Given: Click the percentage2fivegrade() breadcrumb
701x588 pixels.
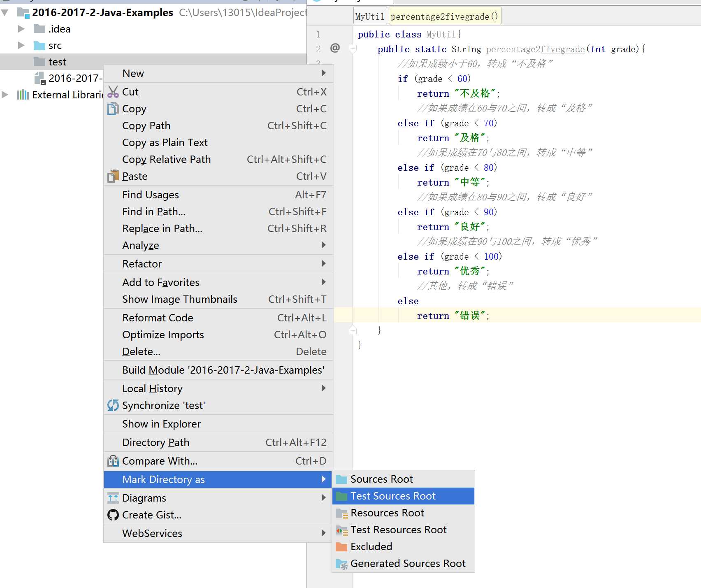Looking at the screenshot, I should [x=445, y=16].
